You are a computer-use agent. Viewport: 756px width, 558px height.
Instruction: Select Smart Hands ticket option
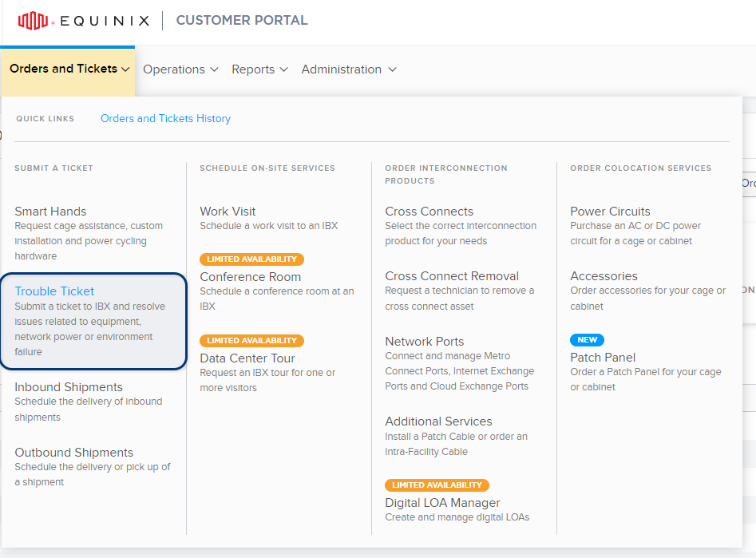50,212
